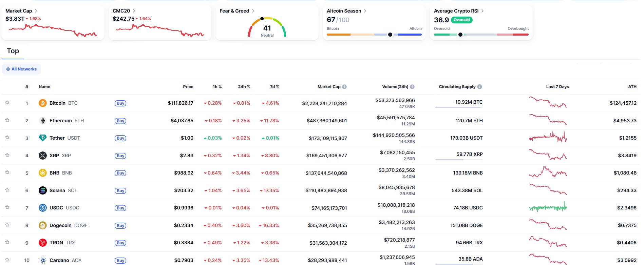Click the Average Crypto RSI slider
The height and width of the screenshot is (265, 644).
coord(481,35)
